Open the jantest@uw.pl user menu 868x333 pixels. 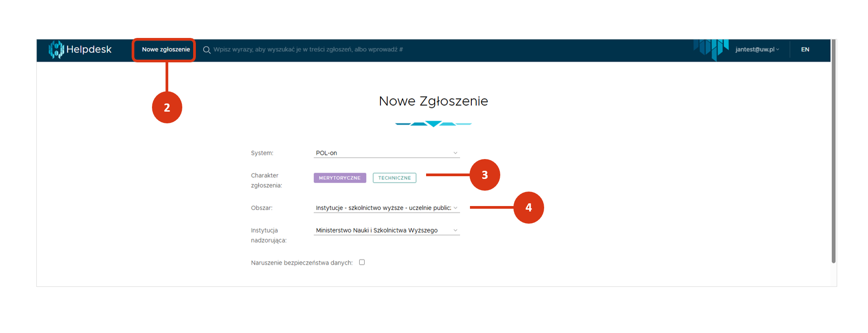click(x=757, y=50)
